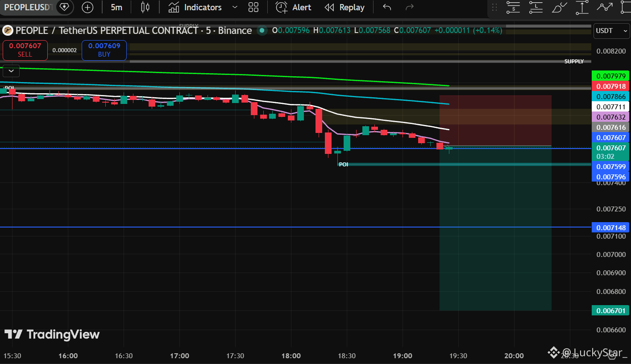The height and width of the screenshot is (364, 631).
Task: Undo the last chart action
Action: click(x=387, y=7)
